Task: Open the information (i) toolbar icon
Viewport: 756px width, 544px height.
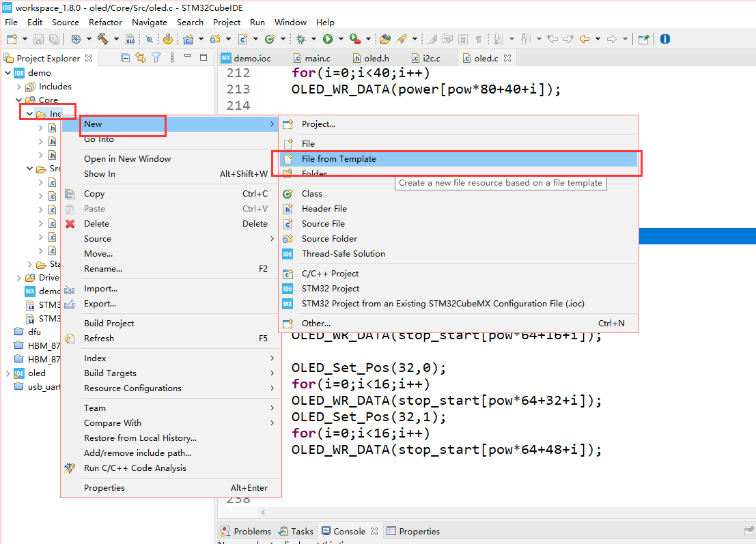Action: [x=665, y=39]
